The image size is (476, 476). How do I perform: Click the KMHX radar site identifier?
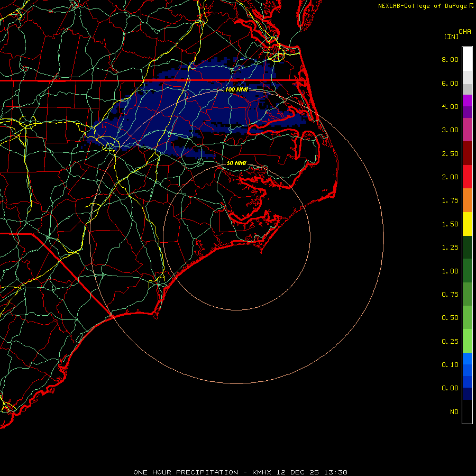pyautogui.click(x=262, y=472)
